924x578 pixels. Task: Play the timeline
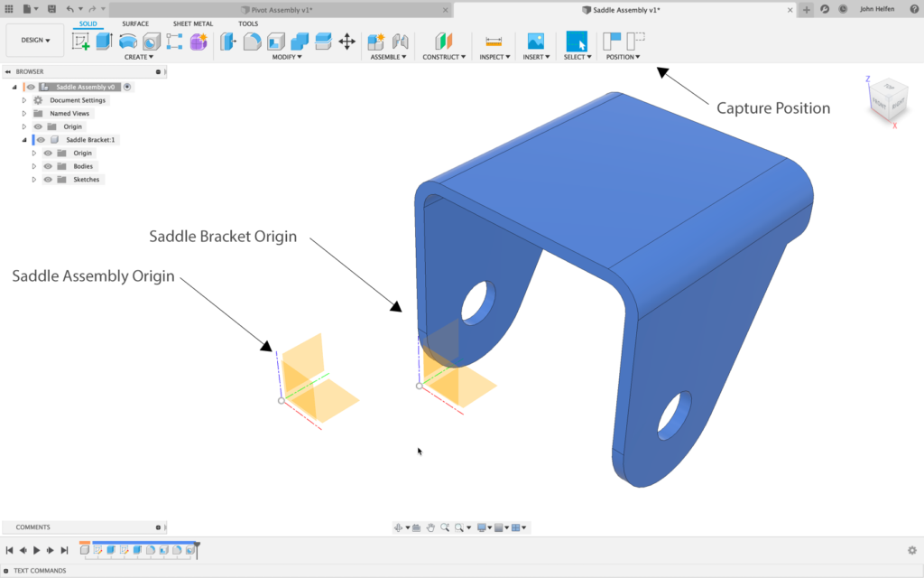pos(36,550)
